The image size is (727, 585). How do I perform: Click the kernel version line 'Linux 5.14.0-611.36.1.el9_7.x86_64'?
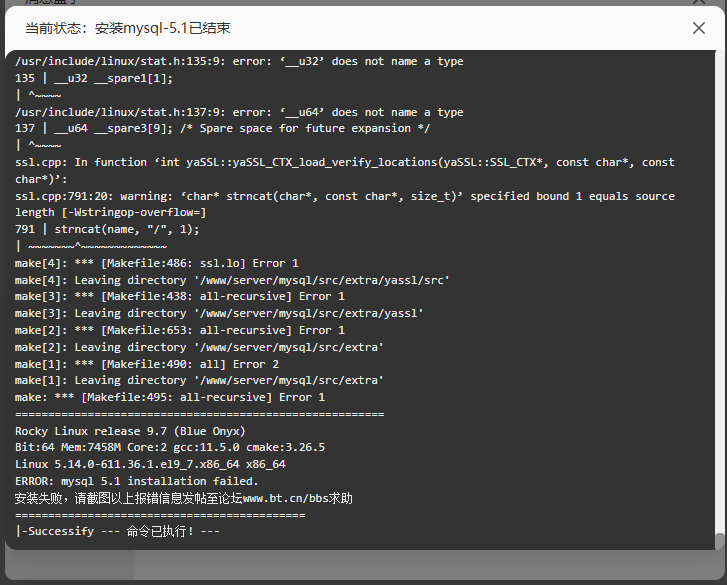tap(150, 464)
